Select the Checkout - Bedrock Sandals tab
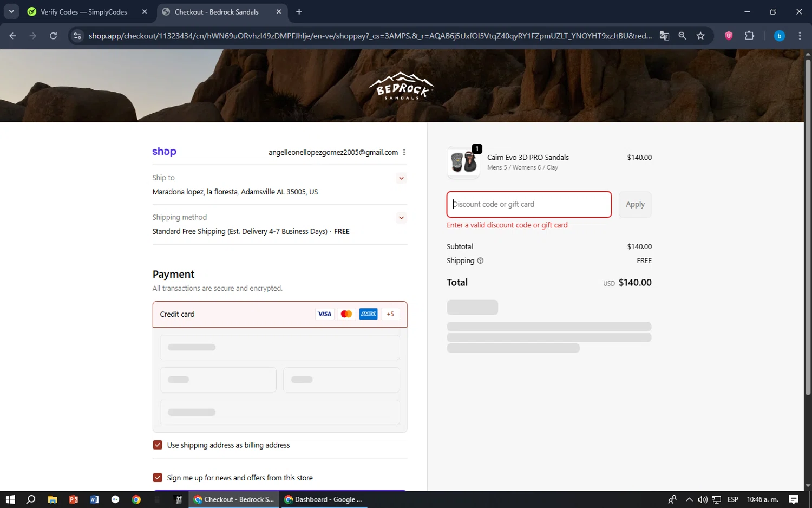 217,12
